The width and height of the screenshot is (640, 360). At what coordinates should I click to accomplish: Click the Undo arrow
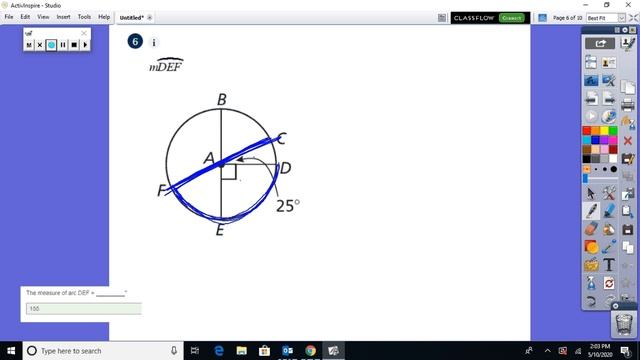590,301
